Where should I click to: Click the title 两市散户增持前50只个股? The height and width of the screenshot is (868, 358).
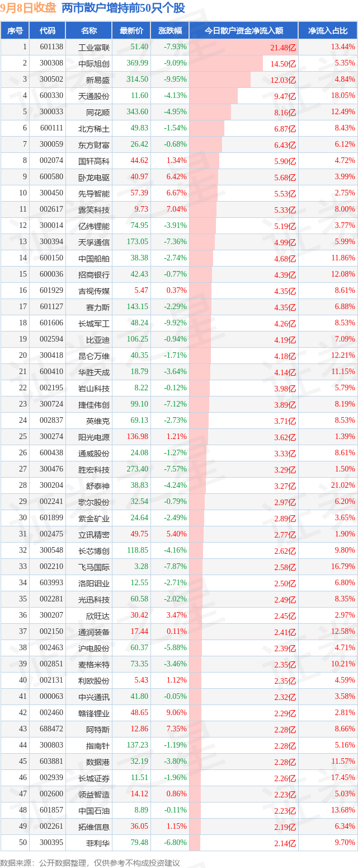(x=123, y=8)
